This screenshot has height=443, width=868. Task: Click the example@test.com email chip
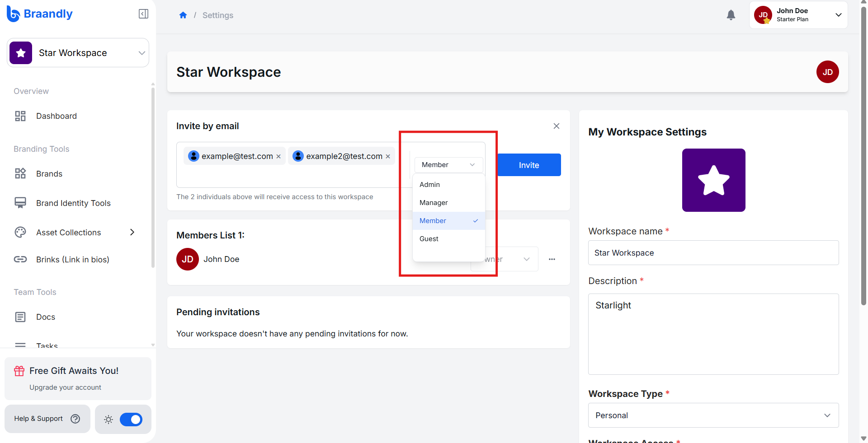[x=235, y=156]
